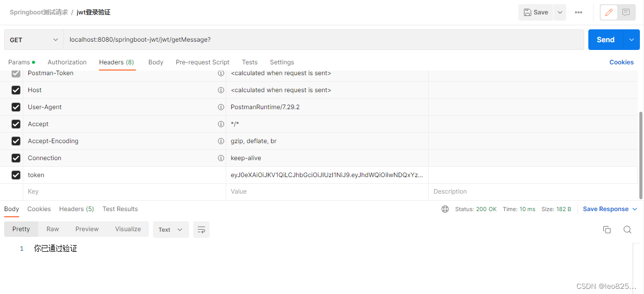The height and width of the screenshot is (294, 644).
Task: Click the Cookies link
Action: click(x=621, y=62)
